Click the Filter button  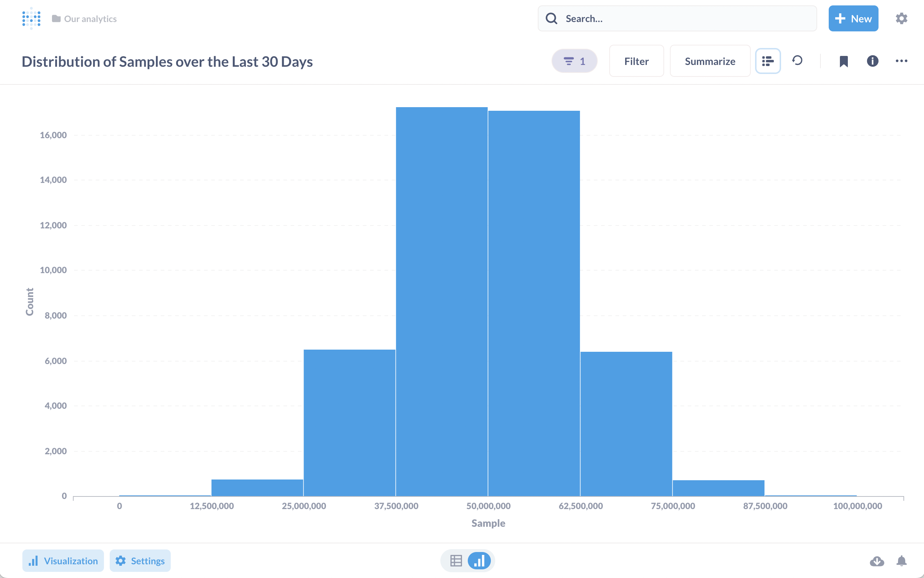tap(636, 61)
